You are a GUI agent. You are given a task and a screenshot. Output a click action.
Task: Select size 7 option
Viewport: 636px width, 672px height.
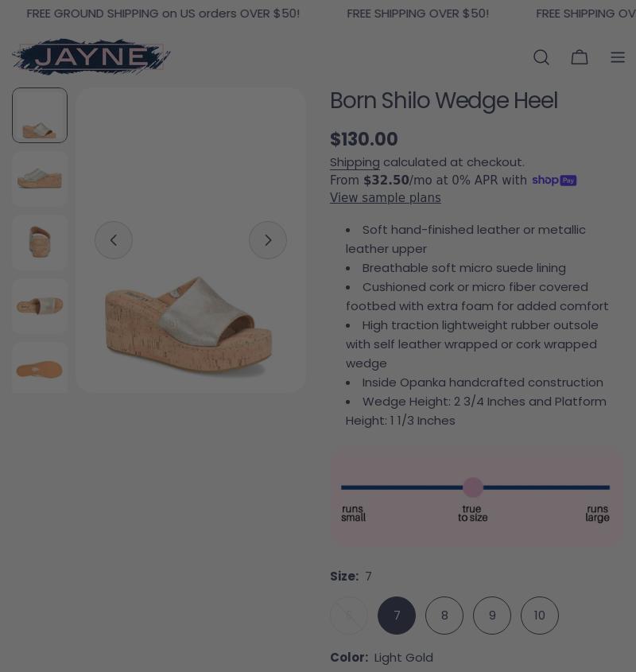[x=397, y=616]
